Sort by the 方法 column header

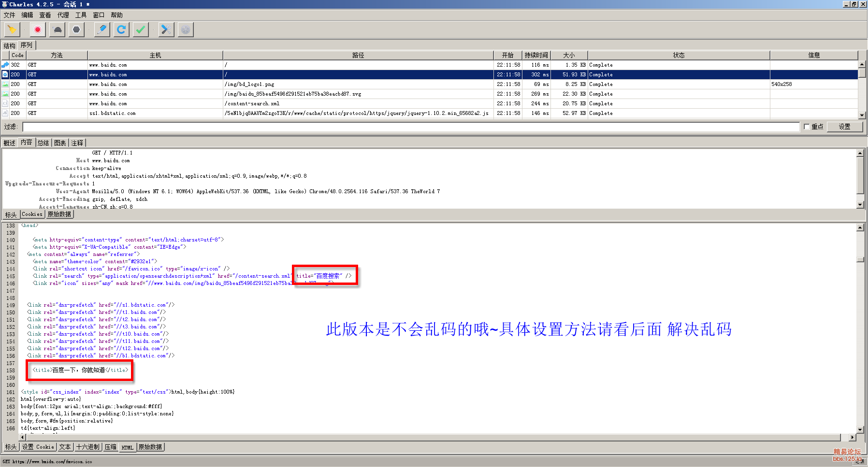57,55
